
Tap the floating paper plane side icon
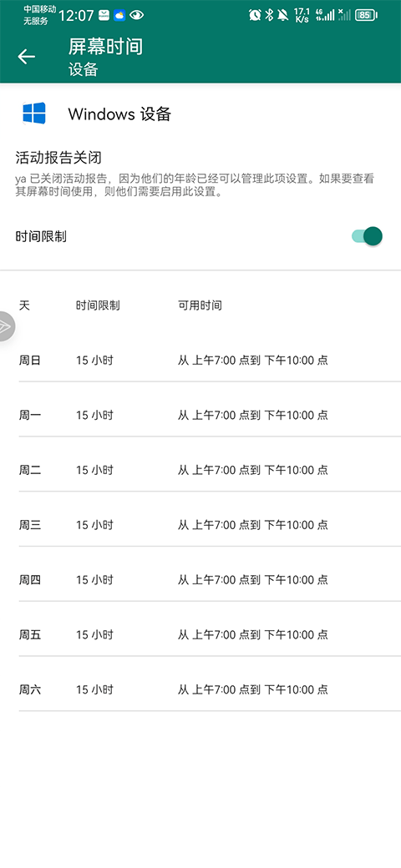pyautogui.click(x=6, y=326)
